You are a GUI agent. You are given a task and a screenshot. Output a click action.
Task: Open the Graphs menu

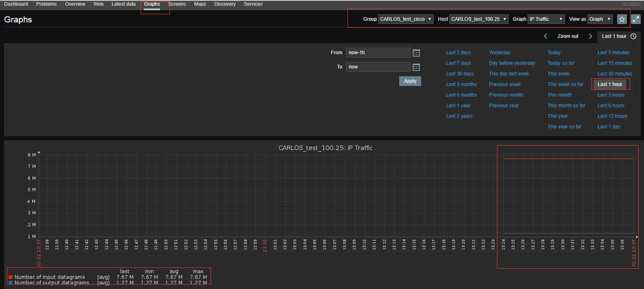click(x=152, y=4)
